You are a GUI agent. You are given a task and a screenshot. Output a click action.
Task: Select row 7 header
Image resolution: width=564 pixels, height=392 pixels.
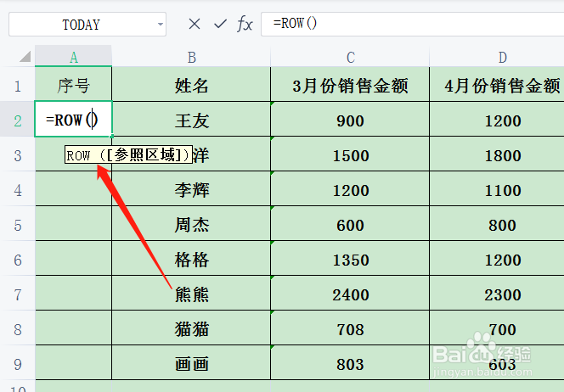pos(17,294)
